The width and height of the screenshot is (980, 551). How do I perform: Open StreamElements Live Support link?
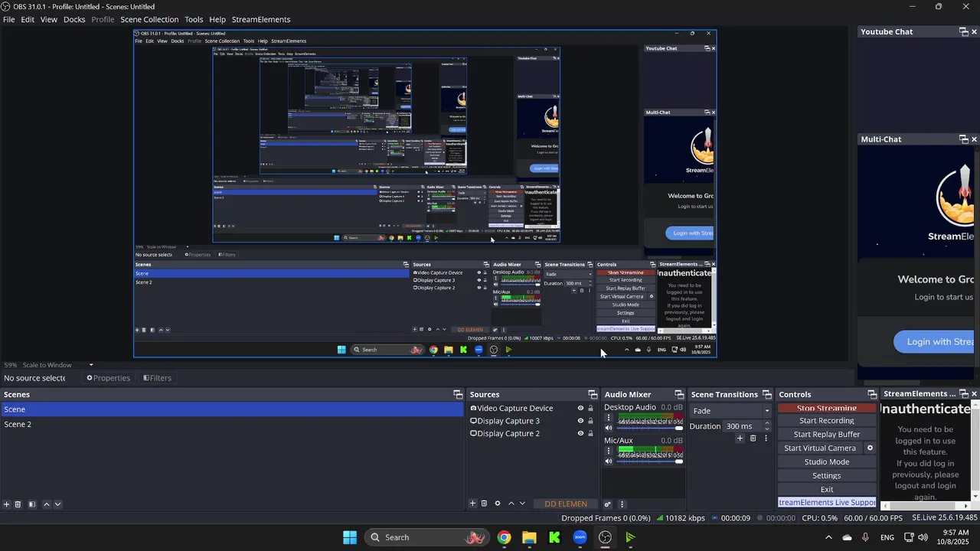(827, 503)
